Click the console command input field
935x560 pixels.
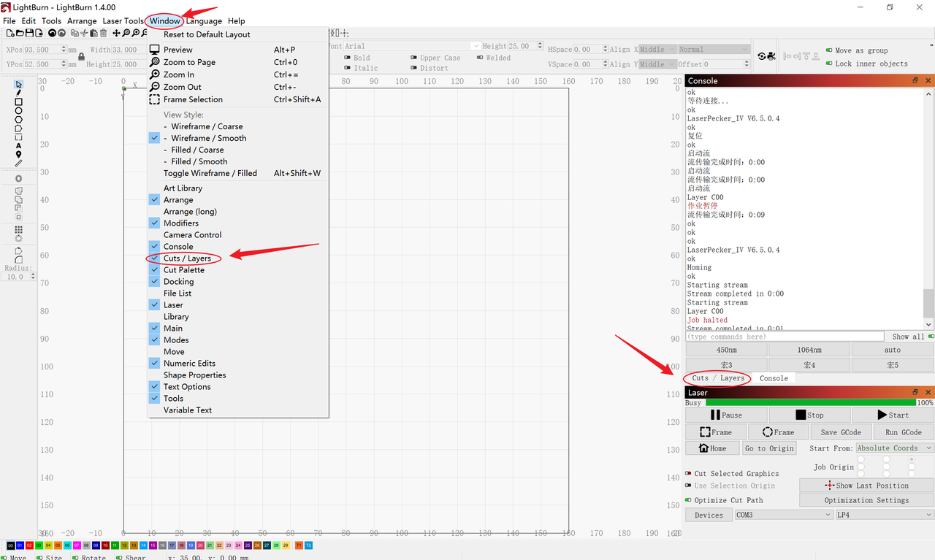(785, 337)
